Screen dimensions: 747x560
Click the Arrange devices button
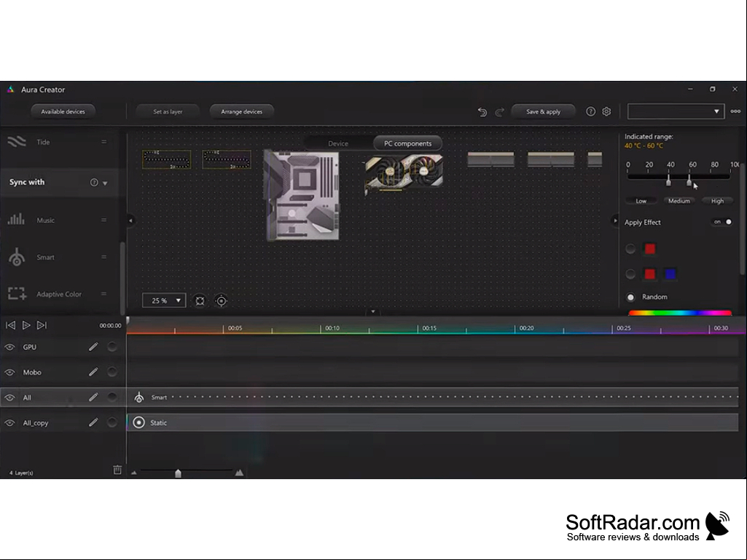[x=241, y=111]
